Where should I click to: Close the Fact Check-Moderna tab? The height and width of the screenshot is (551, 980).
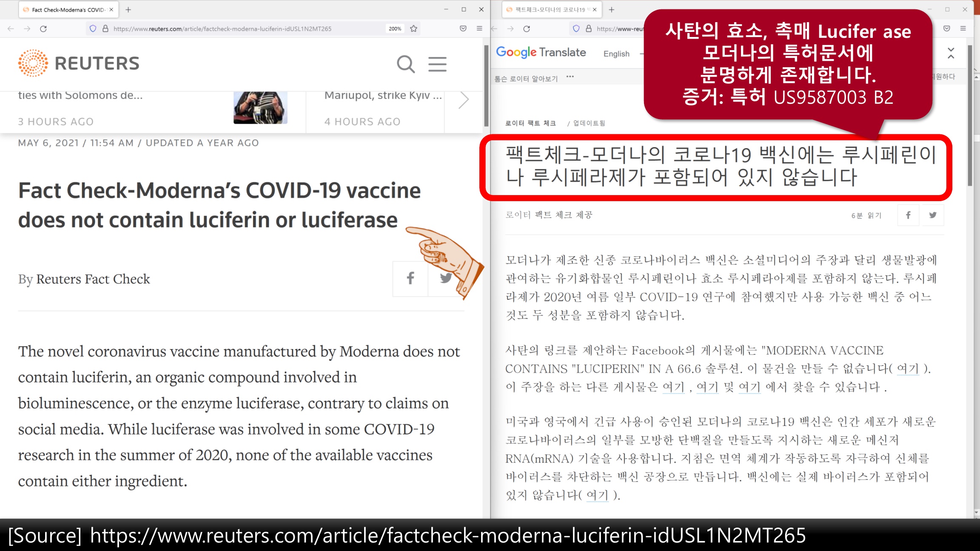tap(111, 9)
